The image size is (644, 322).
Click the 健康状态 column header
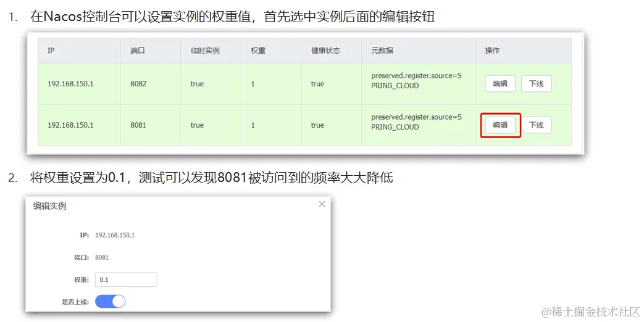point(325,51)
